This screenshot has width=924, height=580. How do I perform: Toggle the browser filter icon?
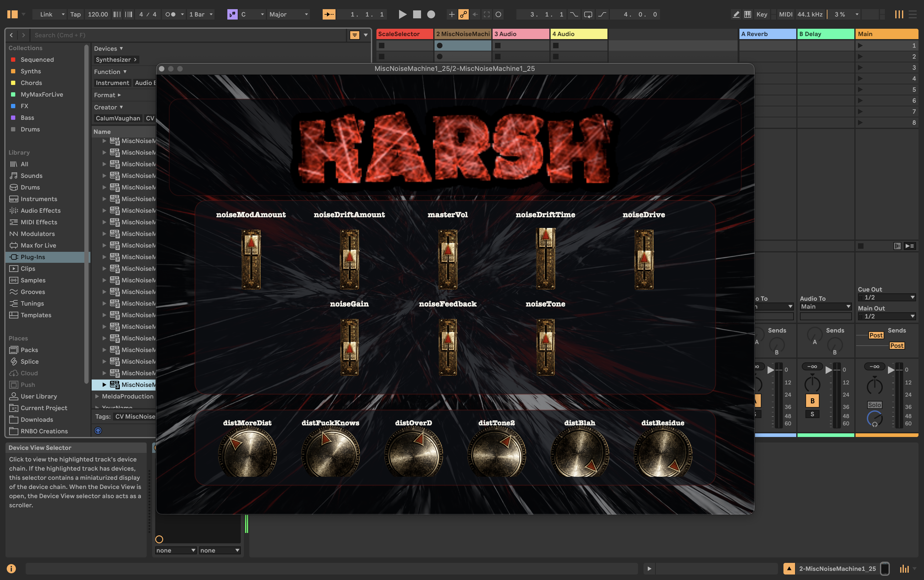[x=354, y=35]
